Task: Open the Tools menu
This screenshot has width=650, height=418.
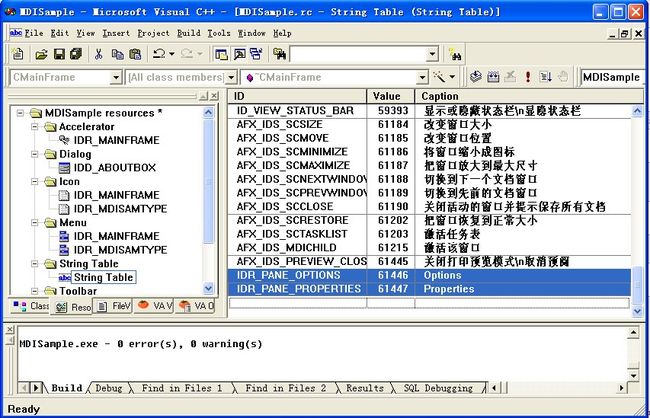Action: click(x=219, y=33)
